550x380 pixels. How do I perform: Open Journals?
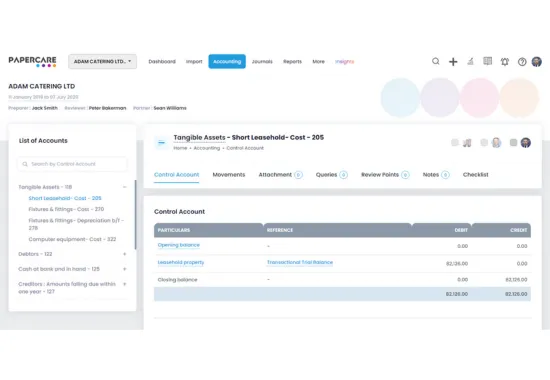[x=262, y=61]
